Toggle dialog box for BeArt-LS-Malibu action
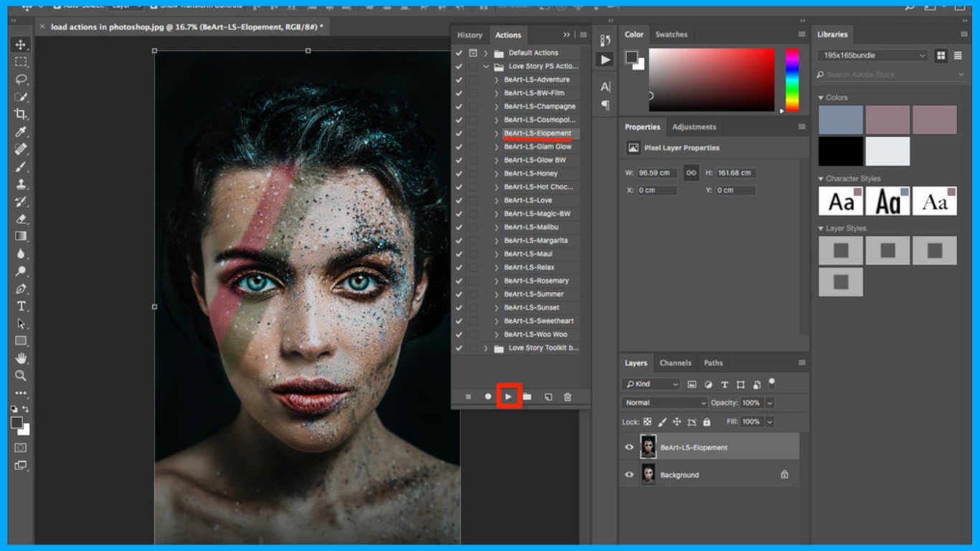 point(473,227)
